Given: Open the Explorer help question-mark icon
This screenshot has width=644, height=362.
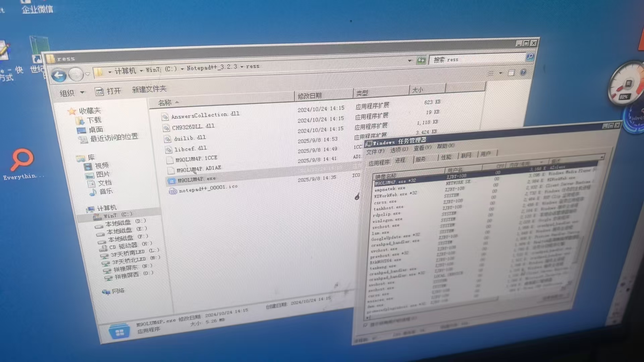Looking at the screenshot, I should [x=523, y=72].
